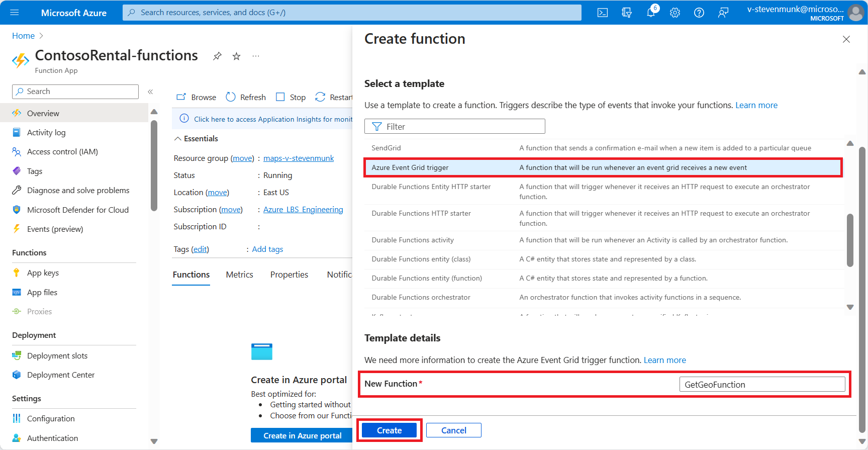Click Add tags link

267,249
